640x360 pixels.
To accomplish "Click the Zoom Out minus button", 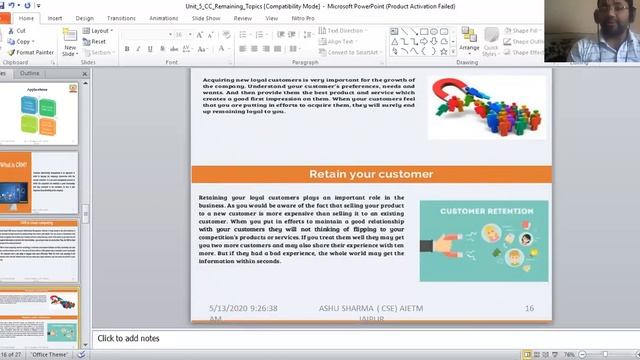I will click(582, 355).
